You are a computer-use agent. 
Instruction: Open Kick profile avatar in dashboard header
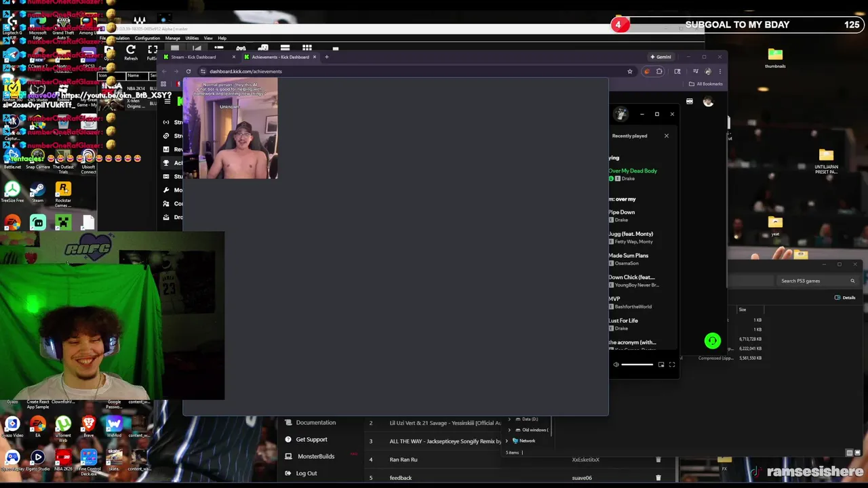(x=708, y=102)
